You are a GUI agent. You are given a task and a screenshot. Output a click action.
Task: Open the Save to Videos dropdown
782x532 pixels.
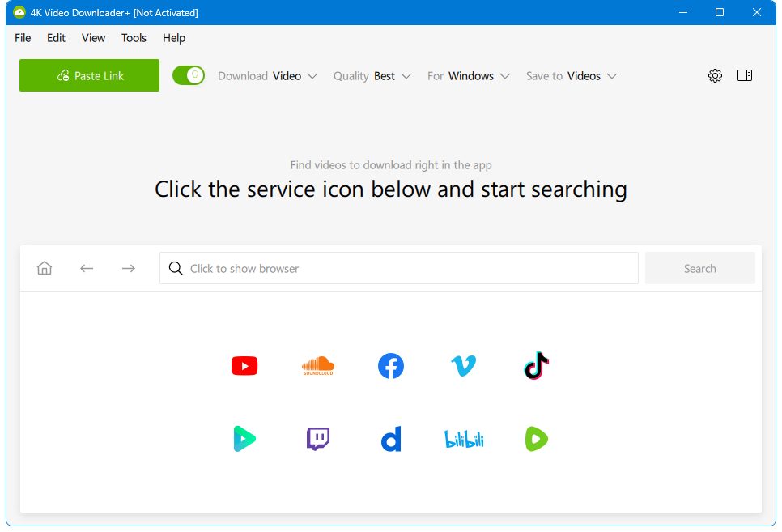point(572,76)
